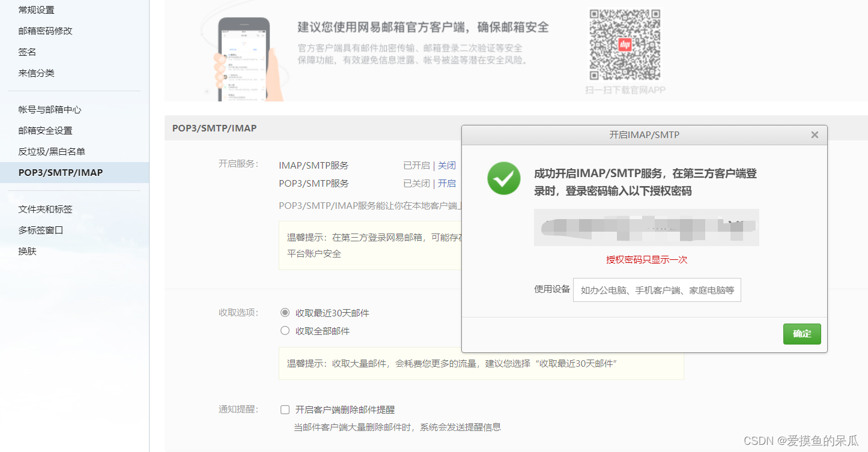Click the 使用设备 input field
This screenshot has height=452, width=868.
click(x=657, y=289)
